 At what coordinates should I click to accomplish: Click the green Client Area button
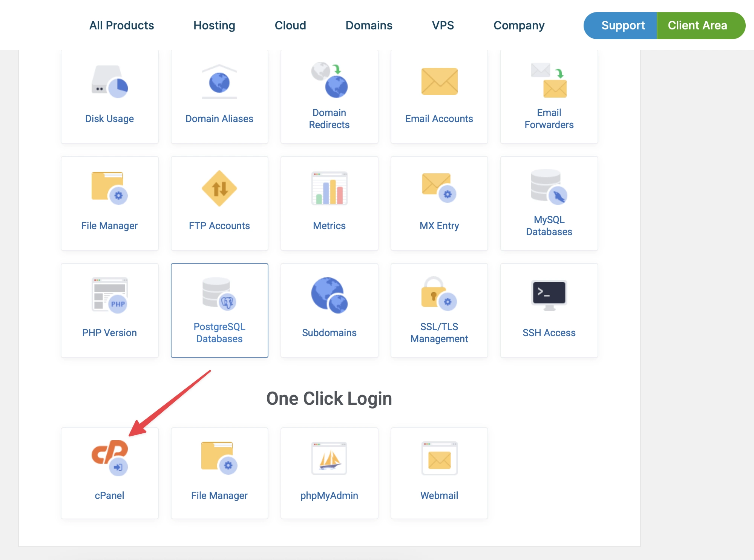(701, 25)
